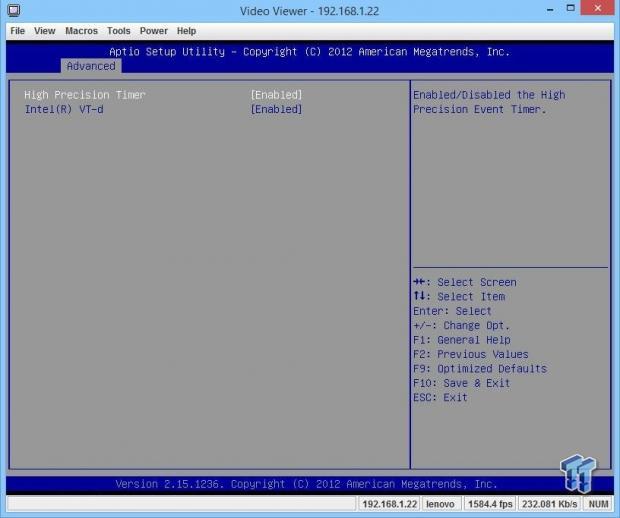Click the Select Screen help line
The width and height of the screenshot is (620, 518).
(x=465, y=282)
